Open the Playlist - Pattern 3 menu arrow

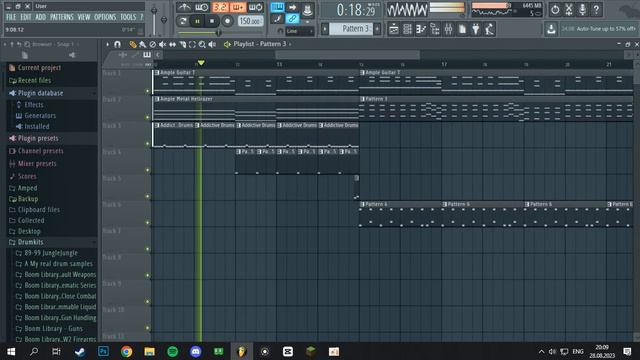point(290,44)
